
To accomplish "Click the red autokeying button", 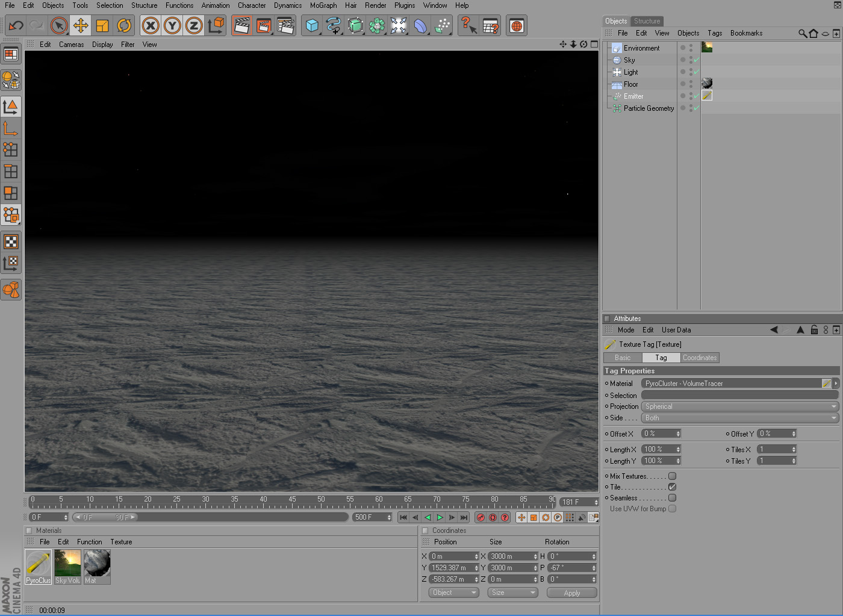I will 493,517.
